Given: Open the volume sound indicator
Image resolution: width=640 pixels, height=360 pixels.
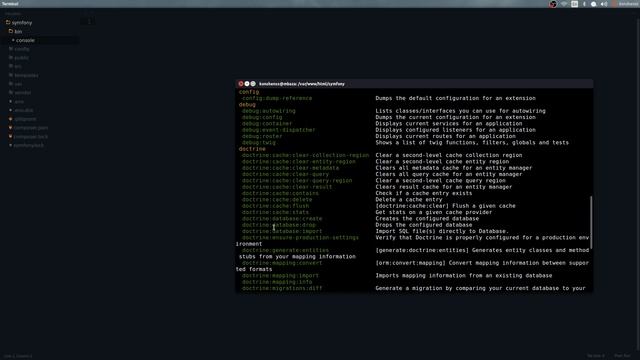Looking at the screenshot, I should [604, 4].
